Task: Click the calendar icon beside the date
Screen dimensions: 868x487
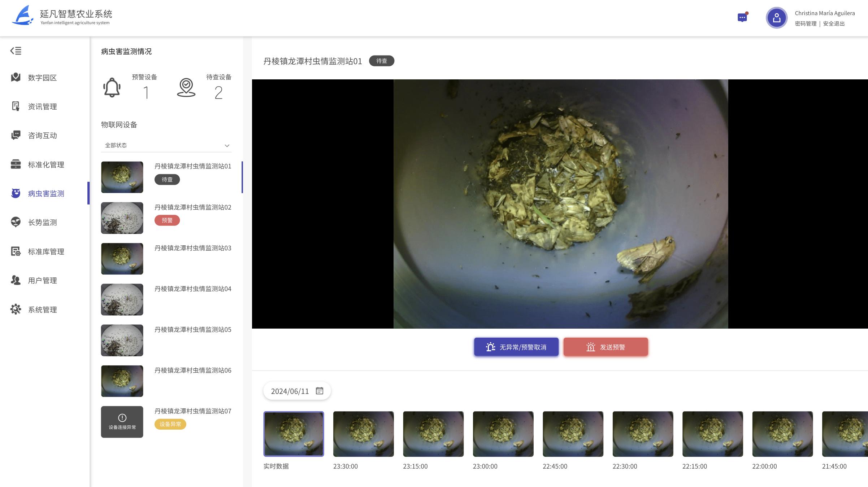Action: pos(320,391)
